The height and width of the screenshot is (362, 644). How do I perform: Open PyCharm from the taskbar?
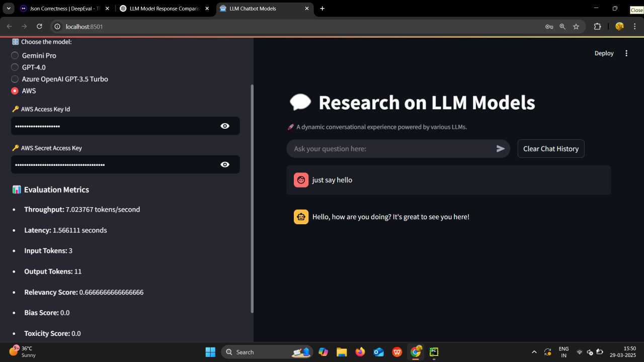tap(434, 352)
